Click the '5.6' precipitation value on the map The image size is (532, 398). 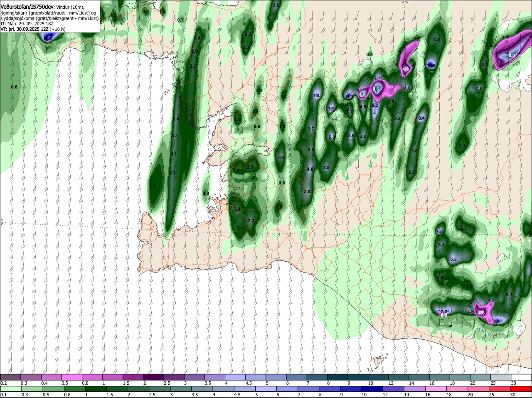[x=351, y=136]
